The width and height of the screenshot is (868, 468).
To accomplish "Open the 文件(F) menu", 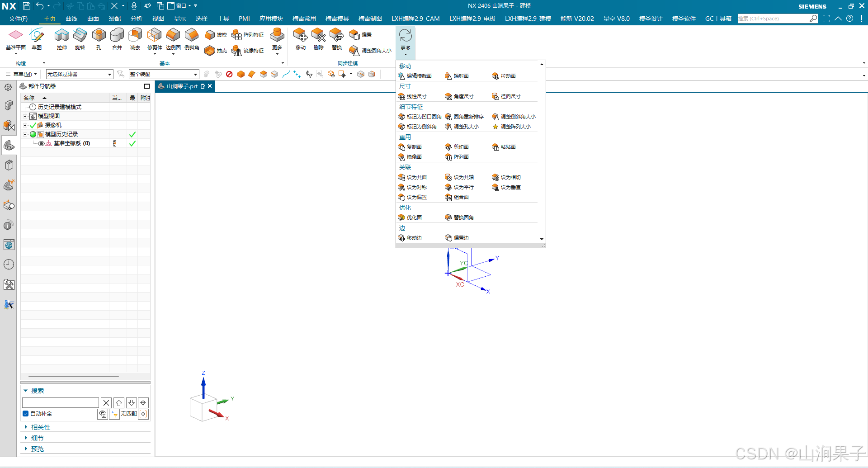I will click(x=18, y=19).
